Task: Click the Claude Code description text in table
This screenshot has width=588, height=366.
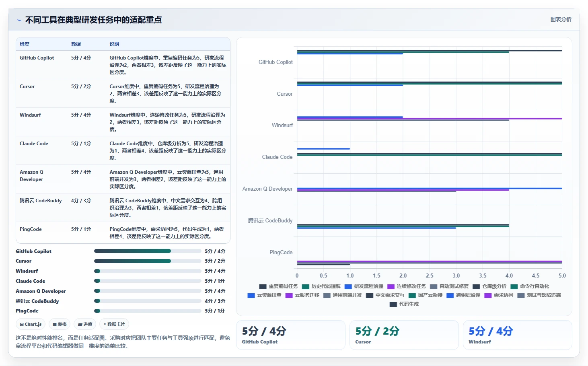Action: point(168,151)
